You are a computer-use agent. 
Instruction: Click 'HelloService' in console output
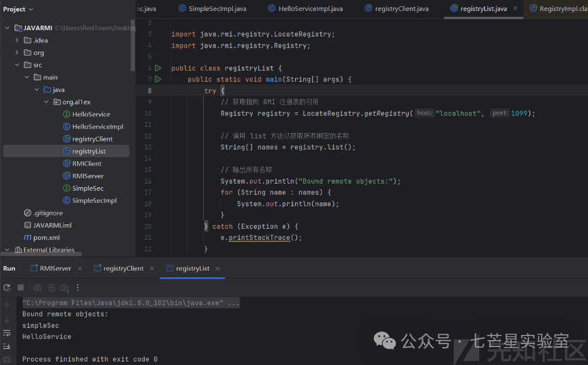point(47,337)
